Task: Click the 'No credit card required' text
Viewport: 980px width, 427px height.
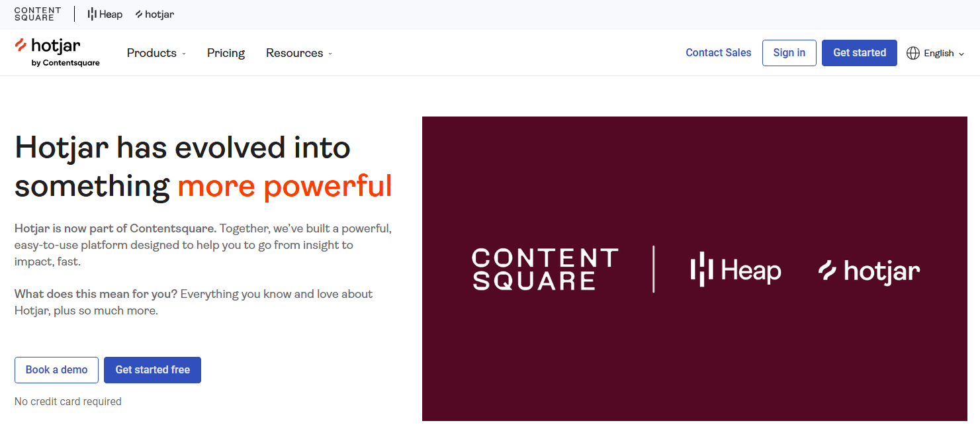Action: click(68, 401)
